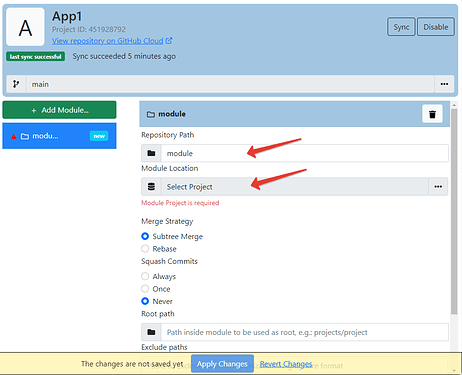Click the App1 avatar letter A icon
462x375 pixels.
tap(25, 27)
